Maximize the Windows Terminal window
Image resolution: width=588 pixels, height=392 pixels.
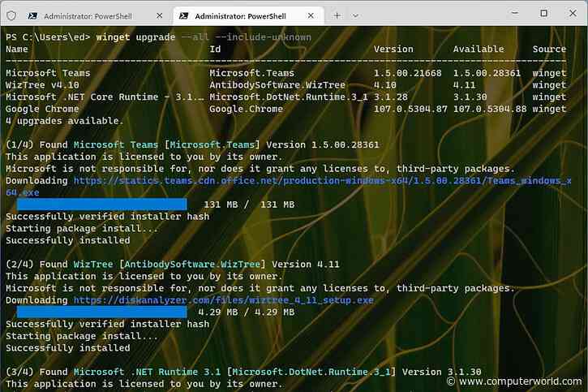tap(543, 13)
